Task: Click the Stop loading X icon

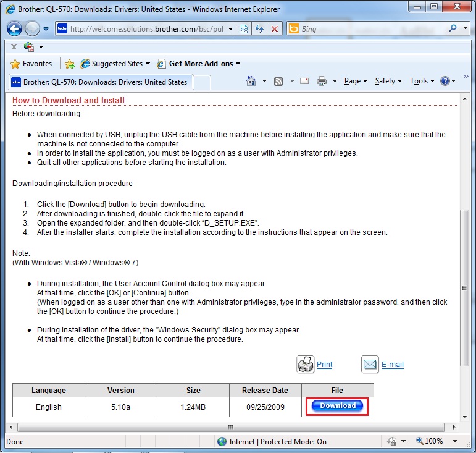Action: point(275,29)
